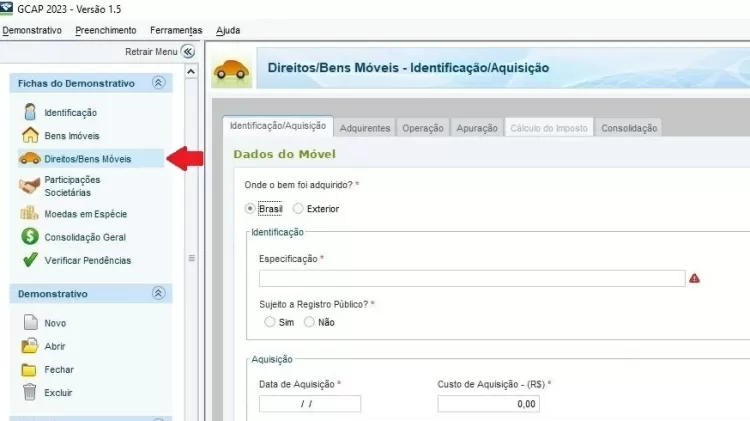The image size is (750, 421).
Task: Switch to the Adquirentes tab
Action: click(x=365, y=128)
